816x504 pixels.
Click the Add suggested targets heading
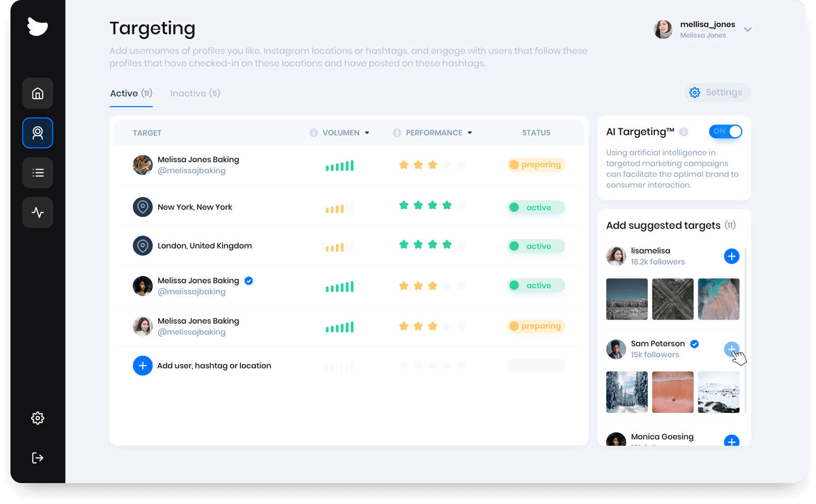click(x=663, y=226)
